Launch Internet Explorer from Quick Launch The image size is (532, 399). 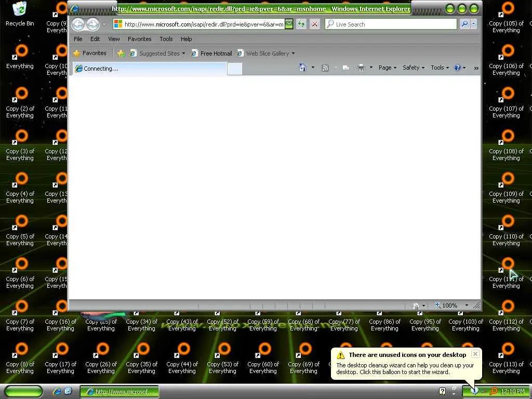(57, 391)
